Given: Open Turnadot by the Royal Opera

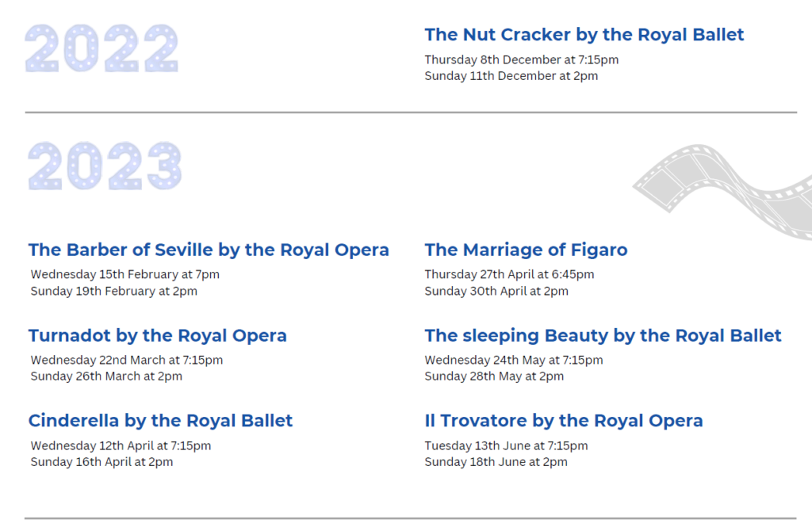Looking at the screenshot, I should (158, 336).
